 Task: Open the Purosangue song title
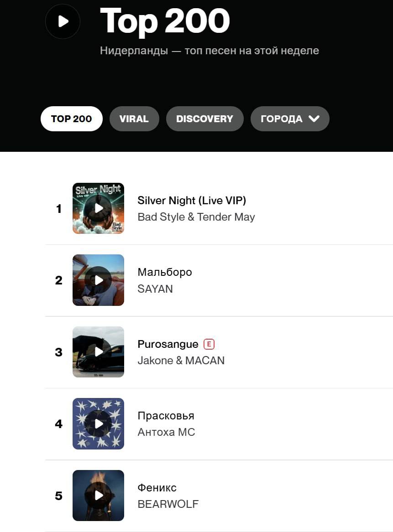point(168,344)
